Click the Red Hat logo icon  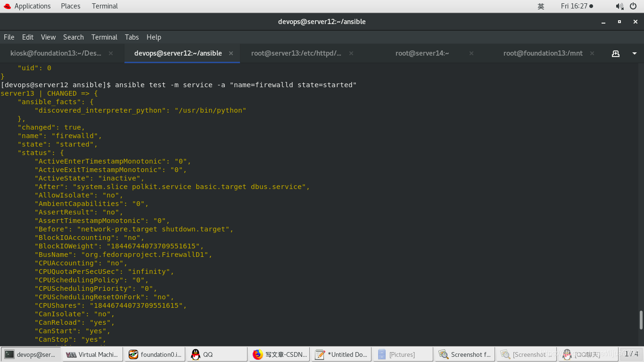7,6
